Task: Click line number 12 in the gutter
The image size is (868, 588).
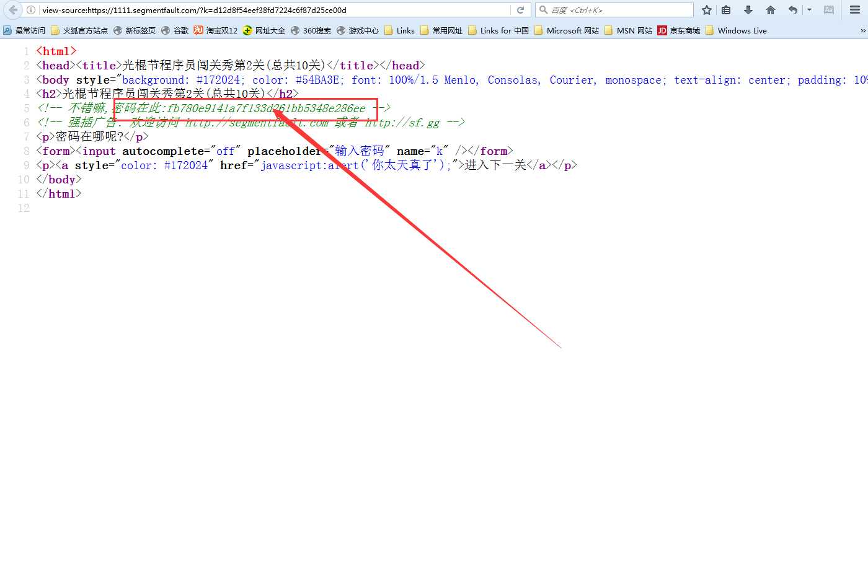Action: tap(24, 208)
